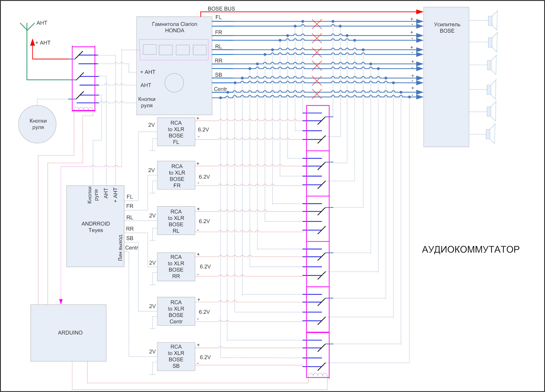Viewport: 545px width, 392px height.
Task: Select the RCA to XLR BOSE RL block
Action: coord(176,221)
